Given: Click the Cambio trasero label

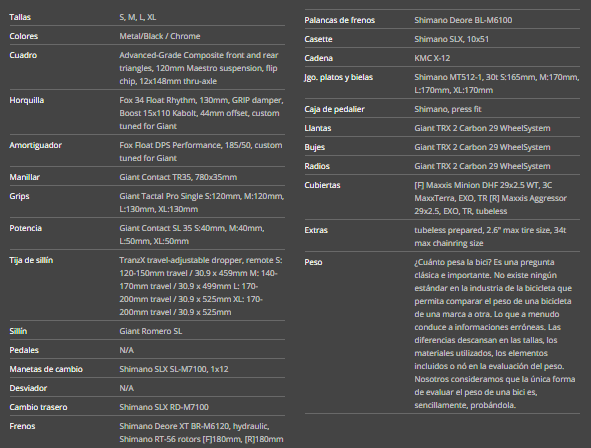Looking at the screenshot, I should click(x=38, y=407).
